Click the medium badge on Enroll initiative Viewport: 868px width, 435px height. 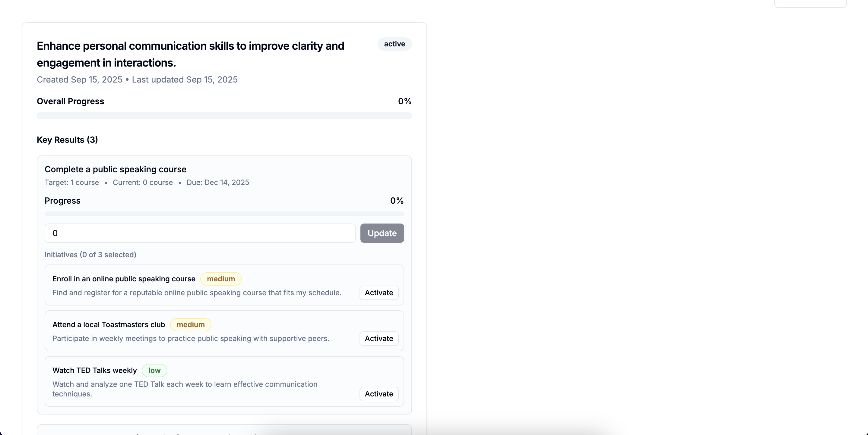click(221, 279)
